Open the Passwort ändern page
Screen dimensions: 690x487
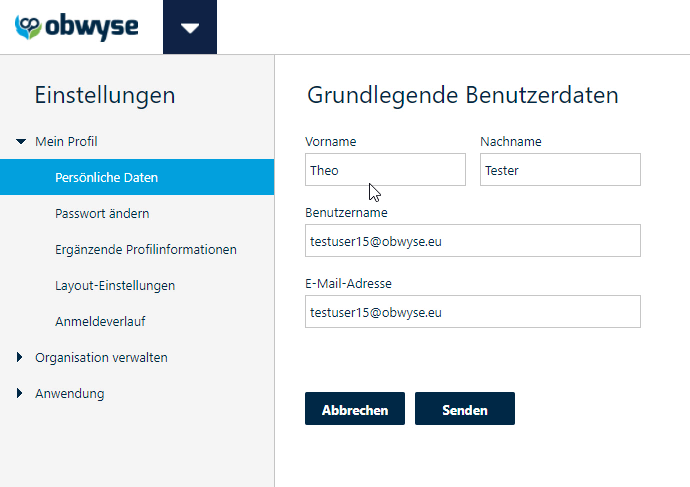coord(102,213)
